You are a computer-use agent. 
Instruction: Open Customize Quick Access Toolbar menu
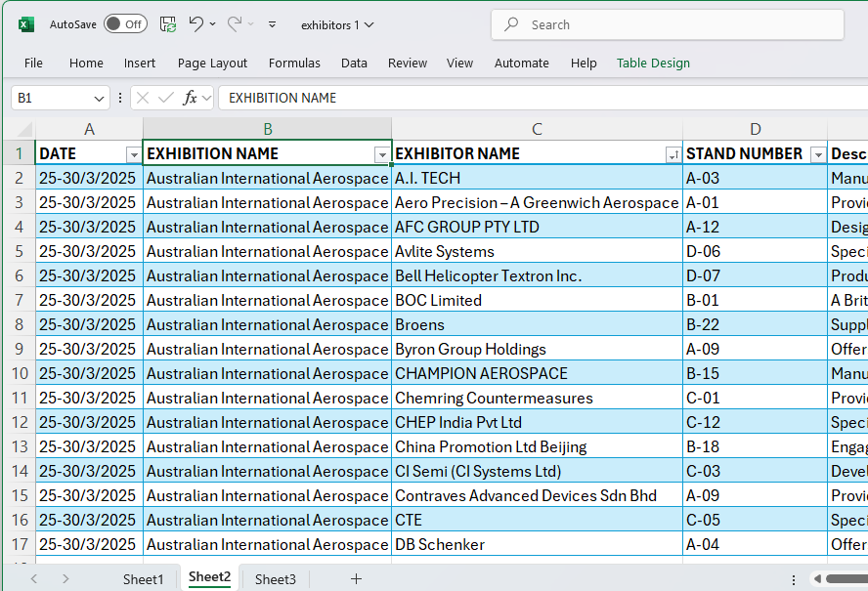point(272,24)
